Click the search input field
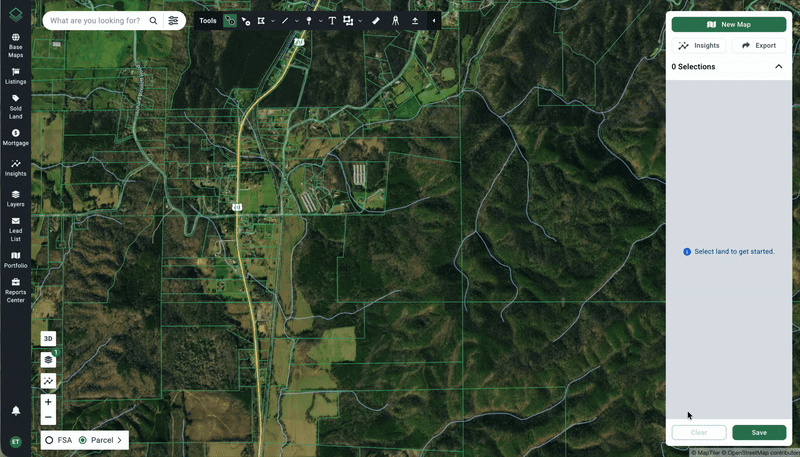800x457 pixels. click(x=97, y=20)
